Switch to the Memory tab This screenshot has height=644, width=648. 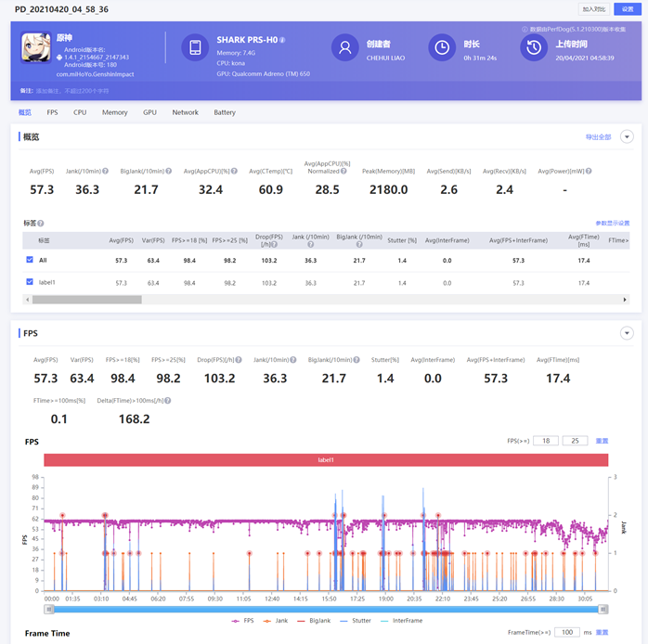tap(114, 112)
